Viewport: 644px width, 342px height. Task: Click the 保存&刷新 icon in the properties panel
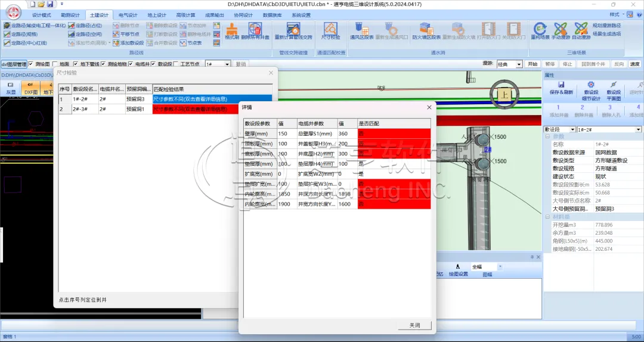[x=561, y=88]
